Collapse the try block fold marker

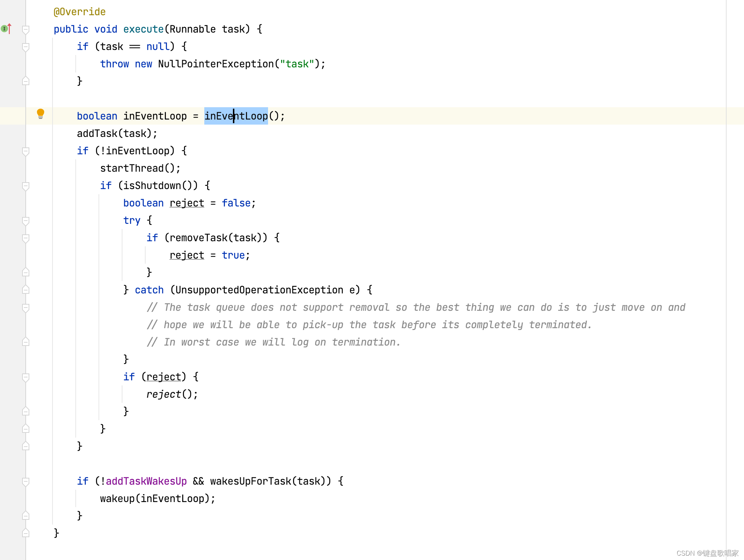pos(26,221)
